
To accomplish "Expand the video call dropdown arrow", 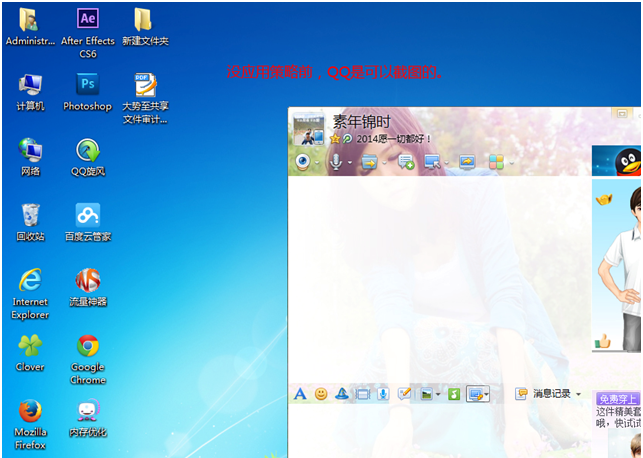I will click(x=317, y=162).
